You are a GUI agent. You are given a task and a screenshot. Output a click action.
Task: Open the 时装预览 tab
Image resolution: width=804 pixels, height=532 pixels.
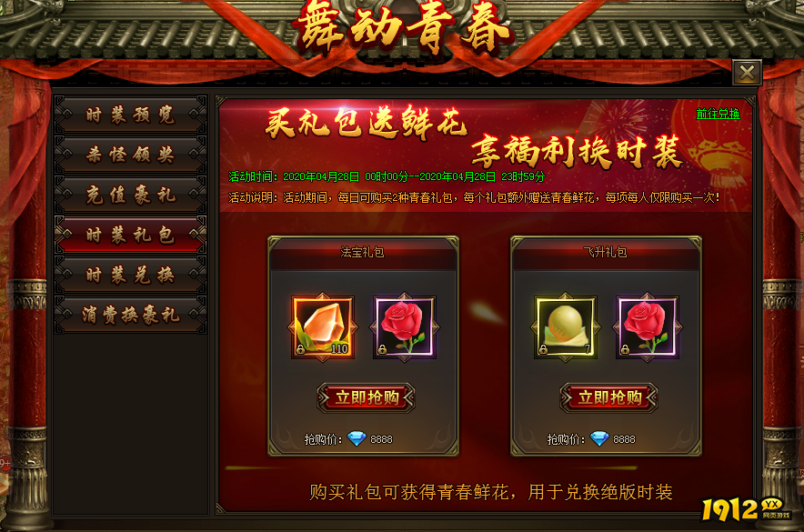[130, 115]
